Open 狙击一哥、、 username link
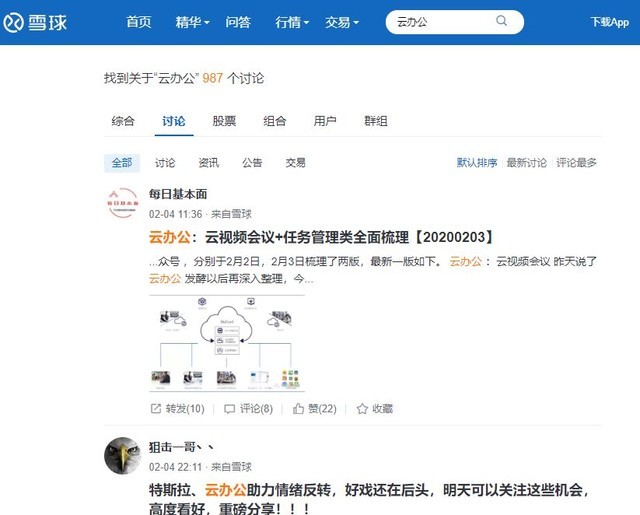This screenshot has height=515, width=640. 181,447
